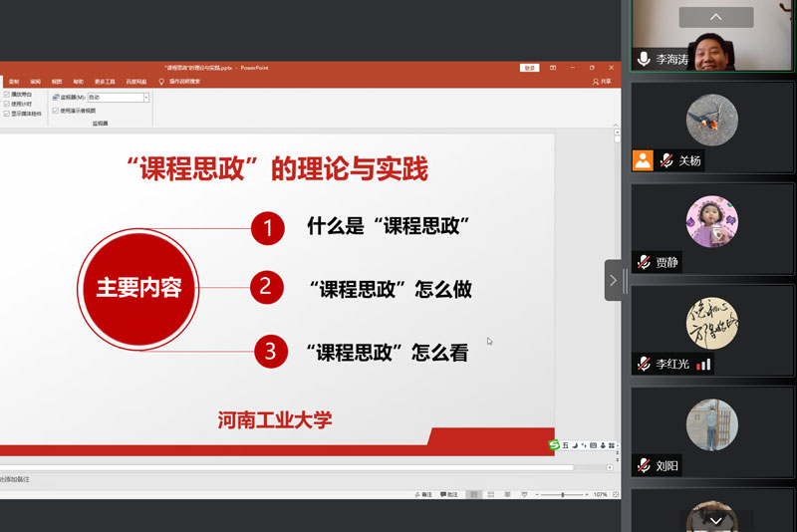Click Sogou user person icon
Viewport: 797px width, 532px height.
click(x=603, y=445)
